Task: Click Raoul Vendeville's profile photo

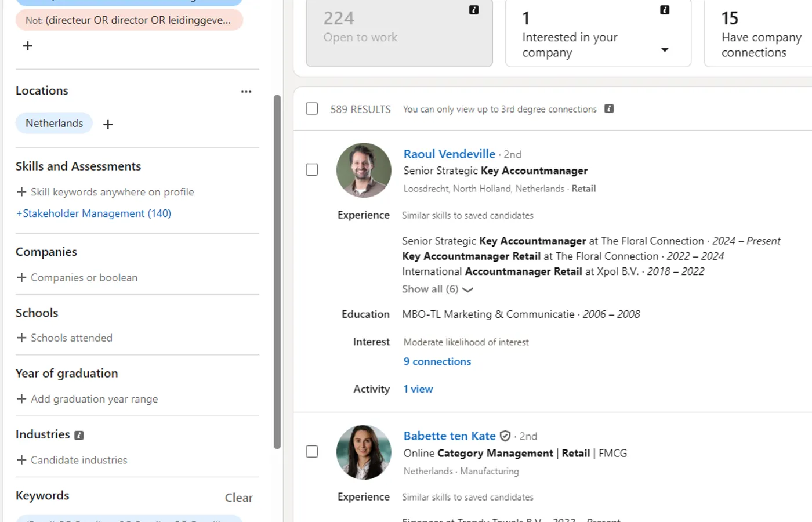Action: click(364, 170)
